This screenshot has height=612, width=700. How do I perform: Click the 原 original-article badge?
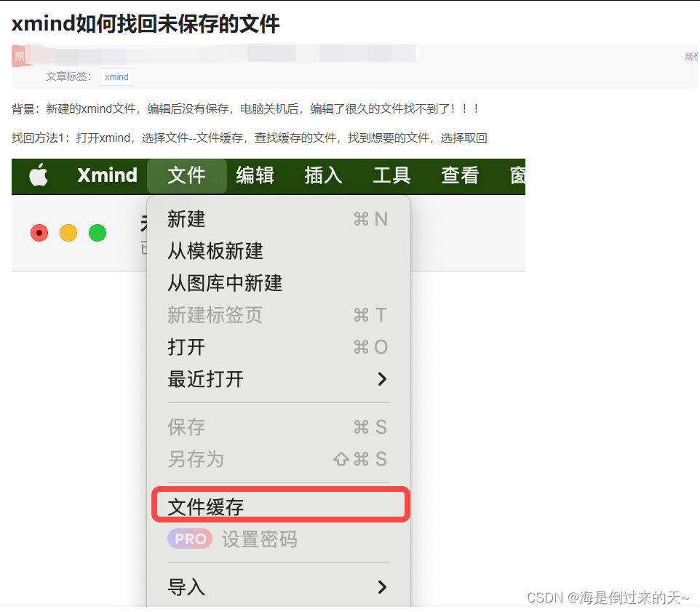click(19, 56)
